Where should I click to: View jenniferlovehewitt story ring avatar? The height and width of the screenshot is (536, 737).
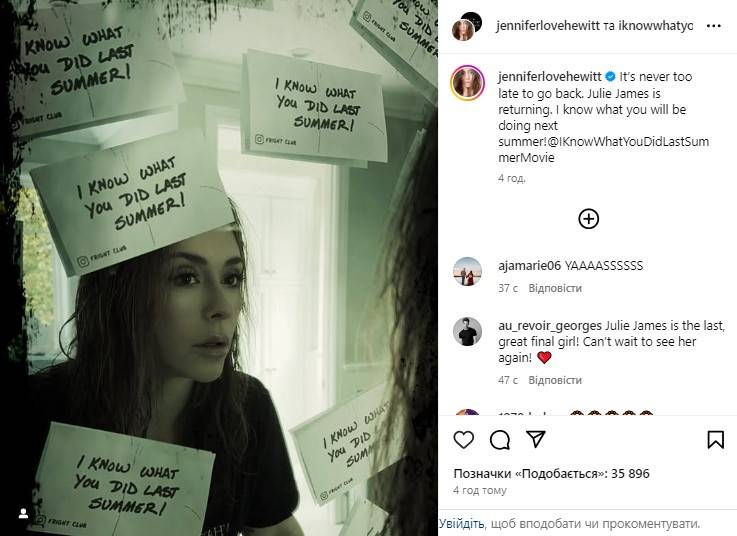(468, 83)
